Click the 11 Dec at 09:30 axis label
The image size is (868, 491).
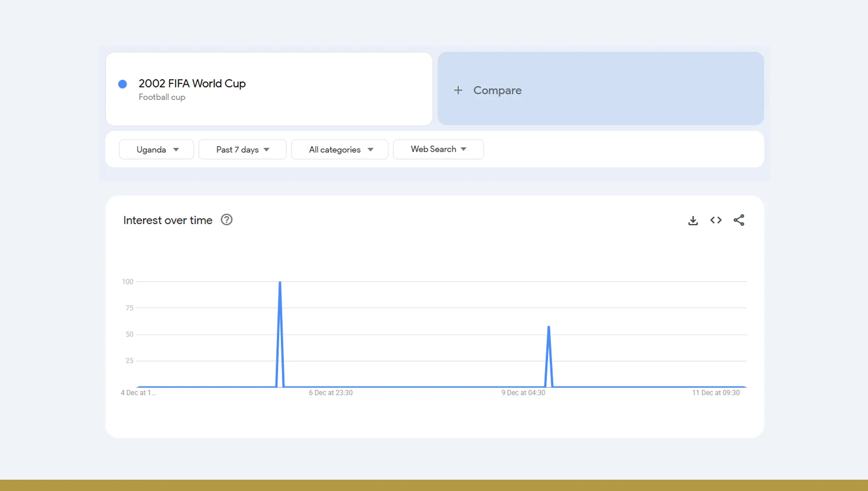coord(715,393)
